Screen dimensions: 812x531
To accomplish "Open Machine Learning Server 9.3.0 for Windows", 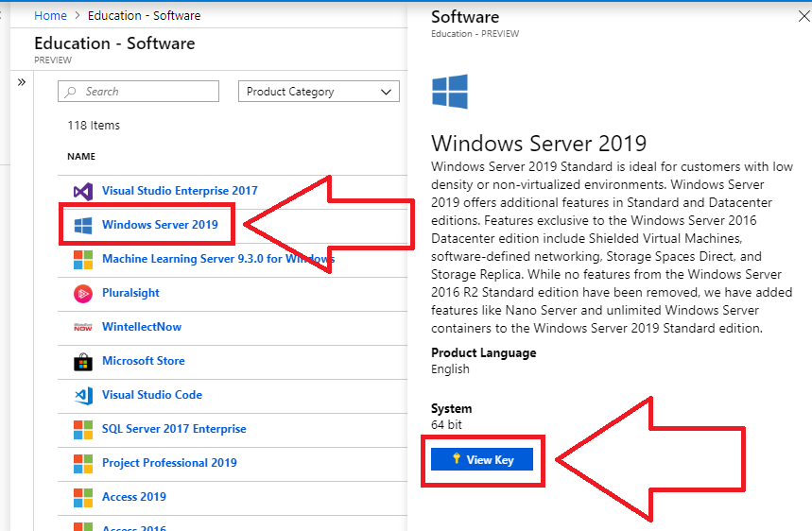I will coord(218,259).
